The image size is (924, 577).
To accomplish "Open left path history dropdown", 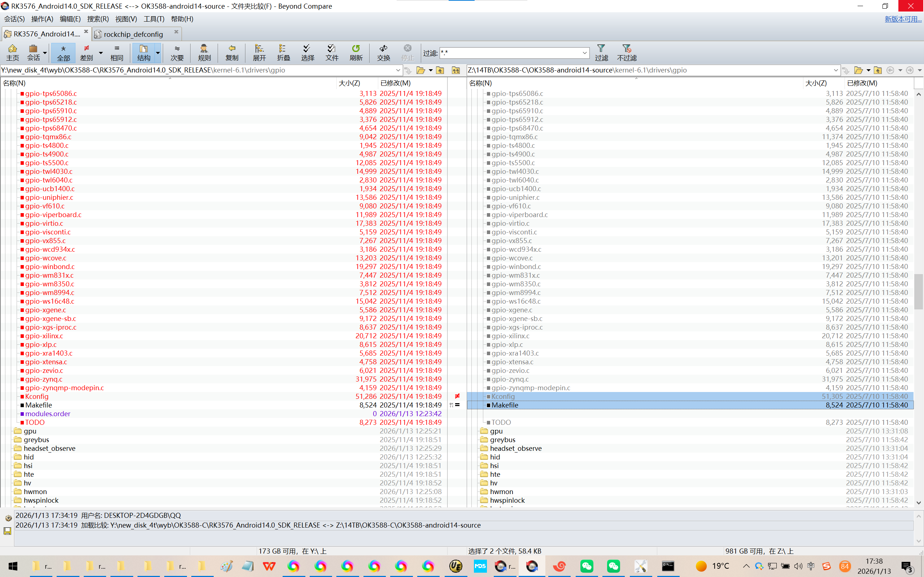I will 398,70.
